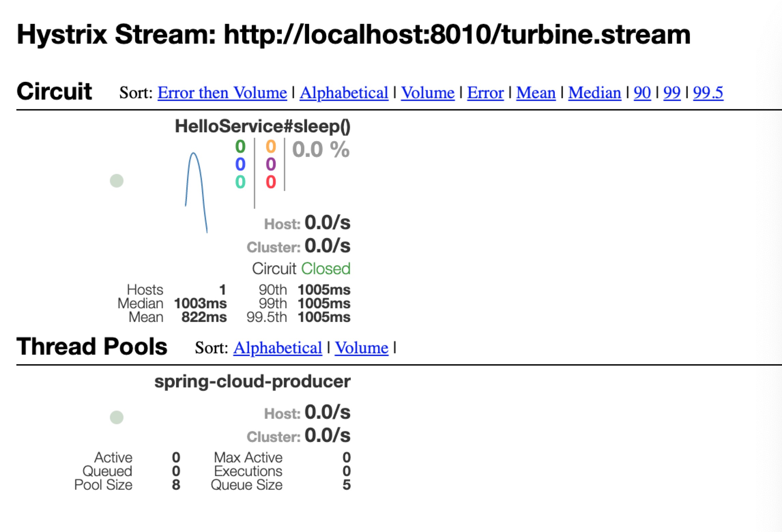Click the Median 1003ms value
The image size is (782, 532).
pyautogui.click(x=200, y=304)
